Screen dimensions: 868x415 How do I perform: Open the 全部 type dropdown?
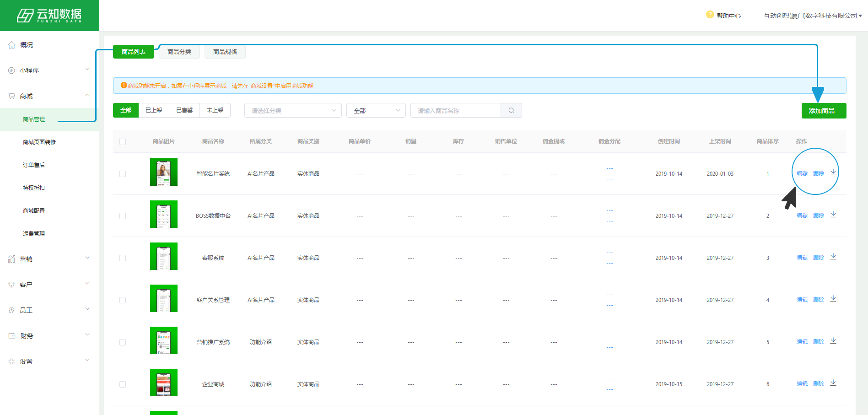[376, 110]
